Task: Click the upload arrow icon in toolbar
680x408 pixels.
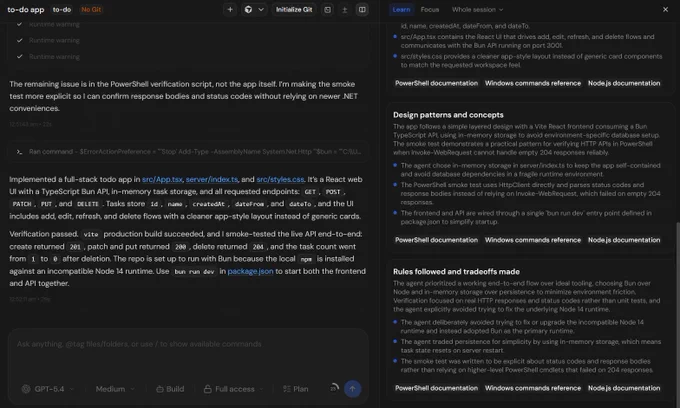Action: point(344,10)
